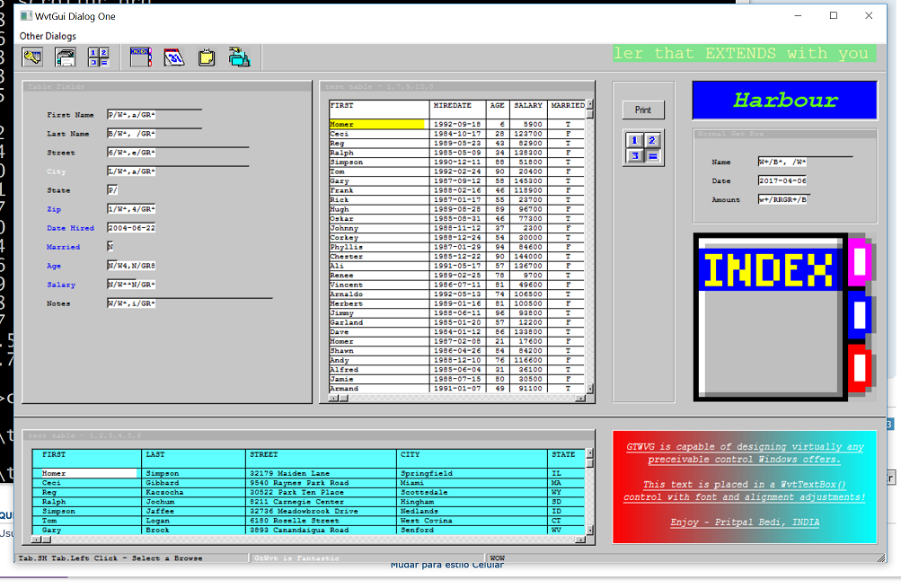This screenshot has width=901, height=588.
Task: Click the Amount field in Get Box
Action: tap(782, 200)
